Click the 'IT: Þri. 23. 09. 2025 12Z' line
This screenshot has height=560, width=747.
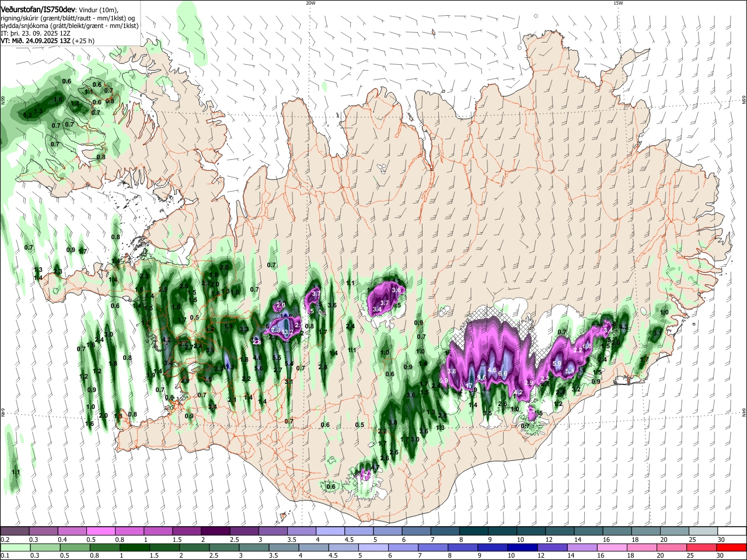point(34,33)
